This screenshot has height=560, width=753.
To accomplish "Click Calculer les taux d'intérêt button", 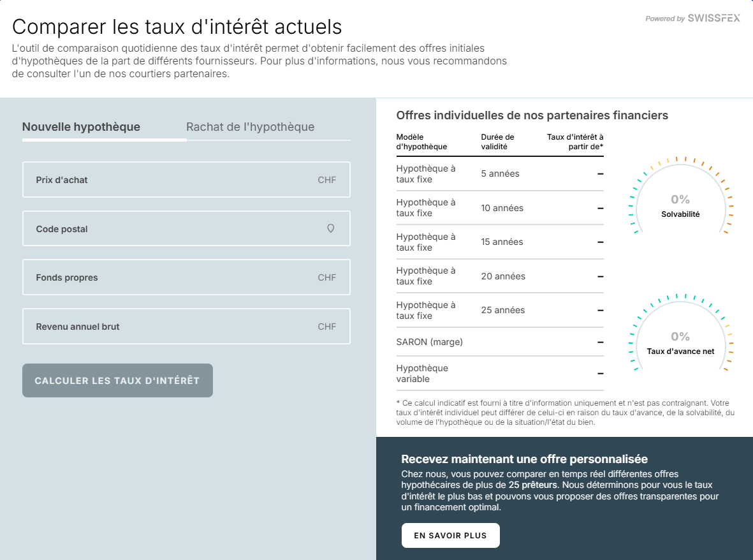I will pos(118,380).
